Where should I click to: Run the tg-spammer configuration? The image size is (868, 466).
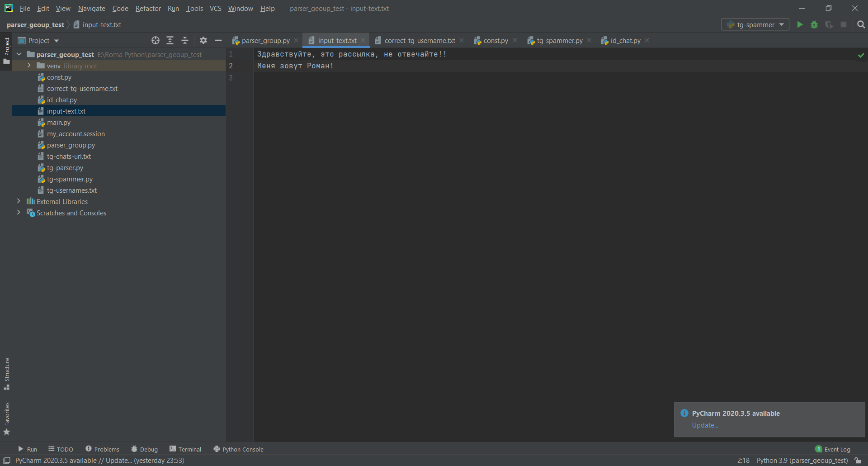point(800,25)
